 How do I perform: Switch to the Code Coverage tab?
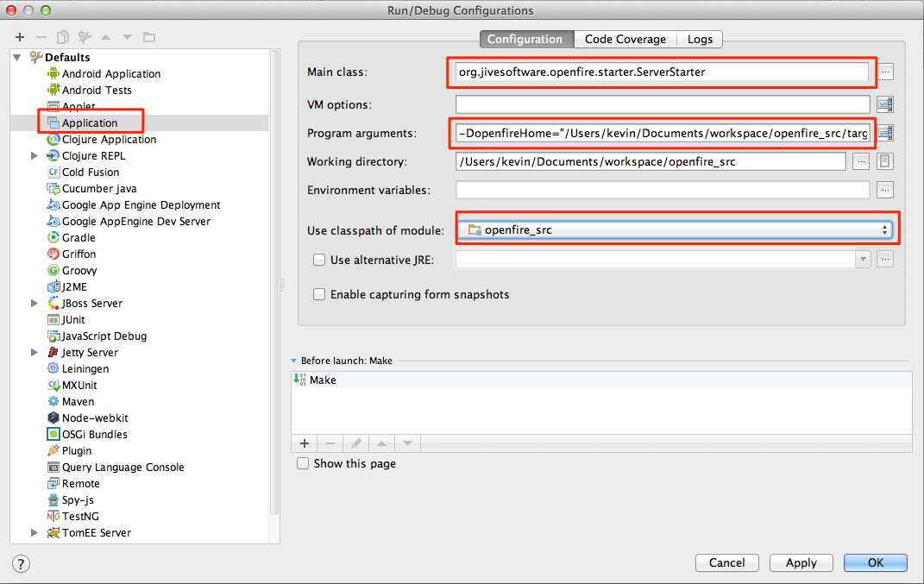[625, 39]
